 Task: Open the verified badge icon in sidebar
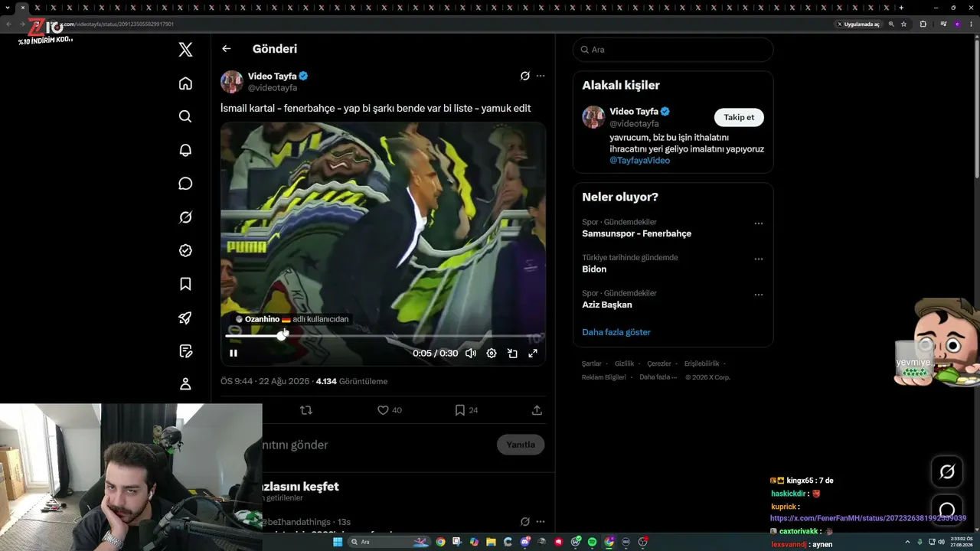tap(185, 250)
